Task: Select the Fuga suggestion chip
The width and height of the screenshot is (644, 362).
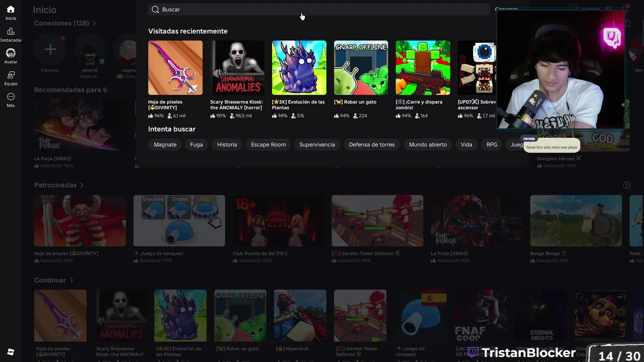Action: click(x=196, y=144)
